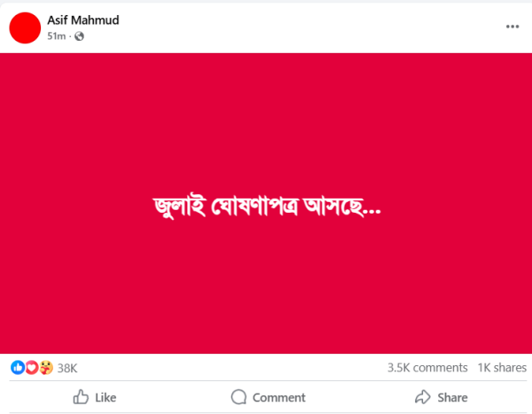
Task: Click the blank red area above the headline
Action: tap(266, 122)
